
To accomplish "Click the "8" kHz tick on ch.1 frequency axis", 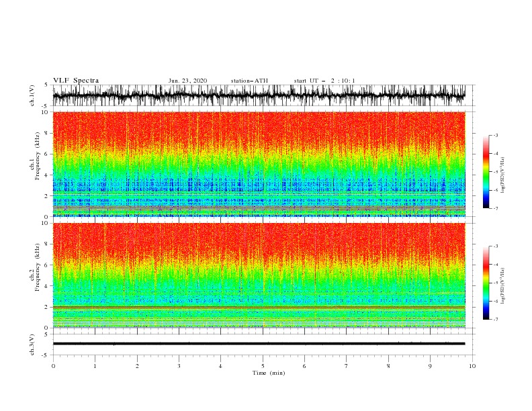I will [46, 133].
